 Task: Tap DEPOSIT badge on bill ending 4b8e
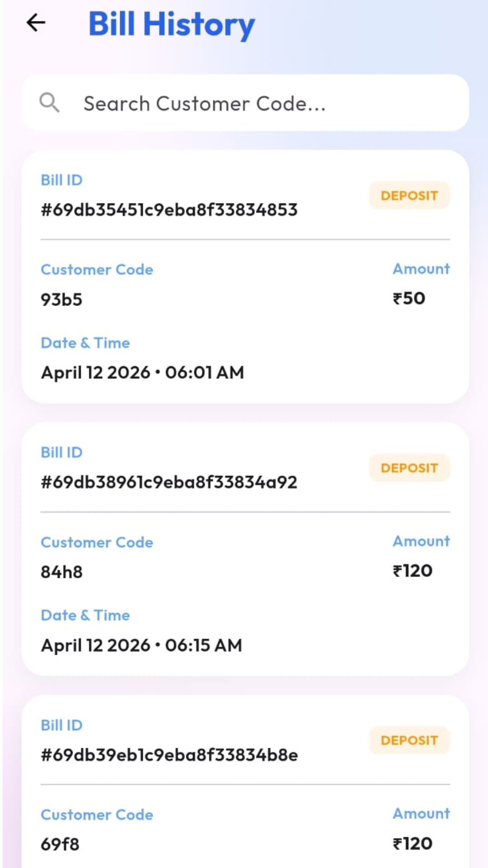click(x=409, y=741)
